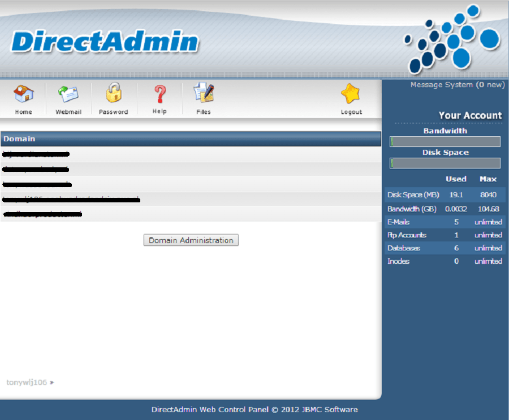Open the Home house icon
This screenshot has height=420, width=509.
23,94
